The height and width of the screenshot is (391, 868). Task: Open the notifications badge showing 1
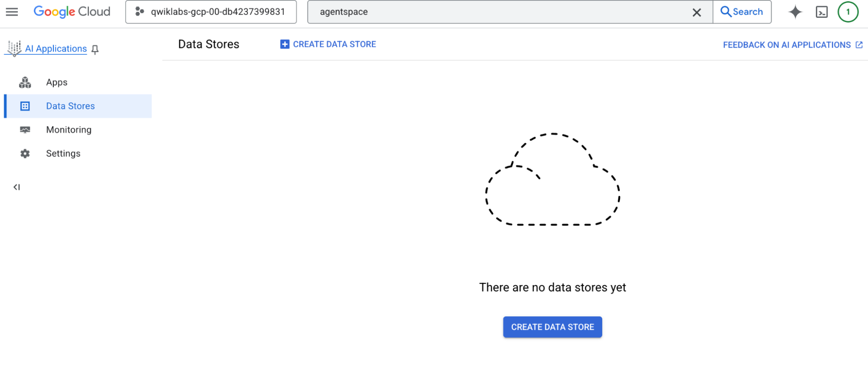click(x=848, y=12)
